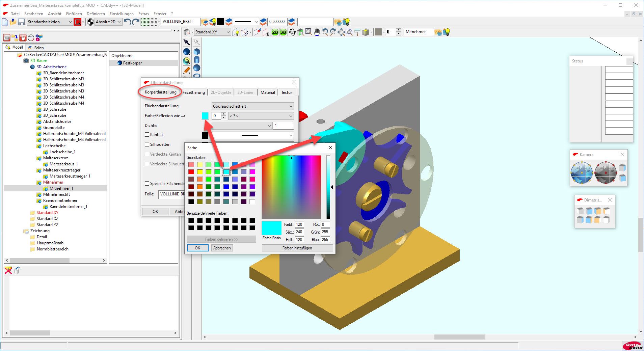Image resolution: width=644 pixels, height=351 pixels.
Task: Enable the Kanten checkbox
Action: click(x=147, y=134)
